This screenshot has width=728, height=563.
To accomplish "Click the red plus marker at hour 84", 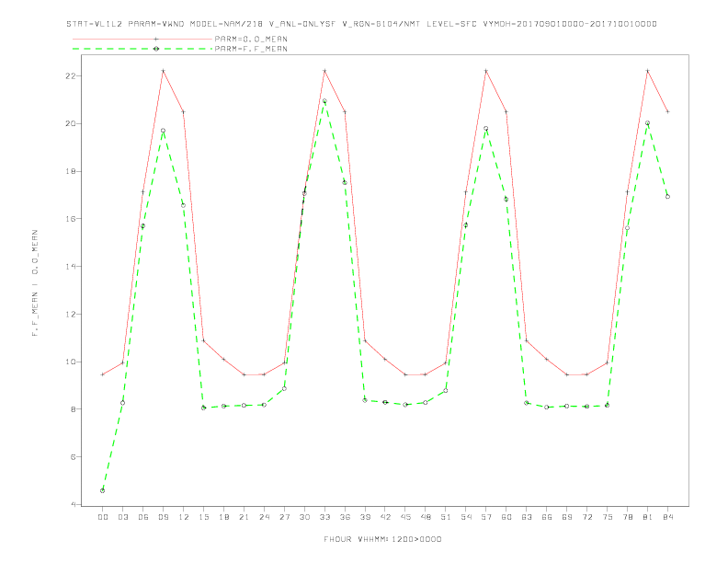I will pos(667,111).
